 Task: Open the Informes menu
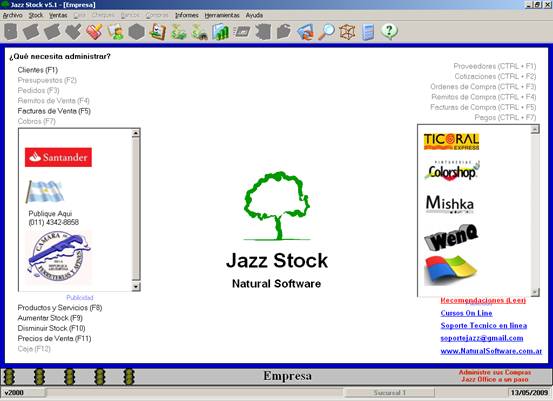click(x=187, y=15)
